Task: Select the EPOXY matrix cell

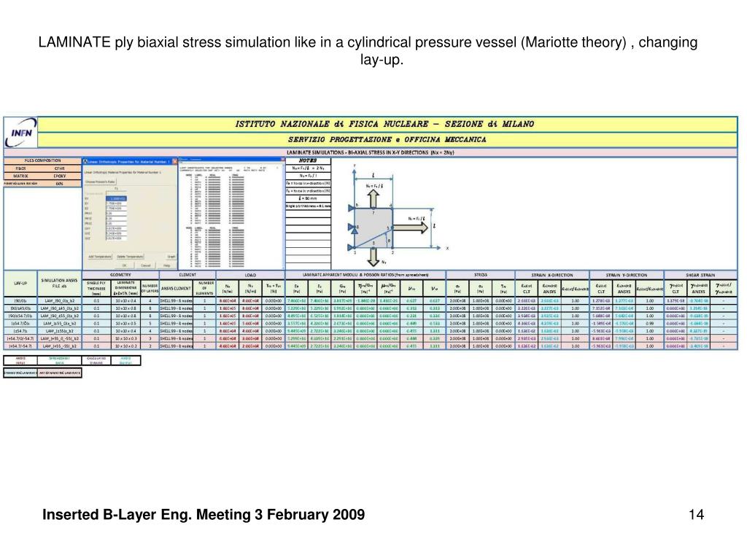Action: click(x=60, y=176)
